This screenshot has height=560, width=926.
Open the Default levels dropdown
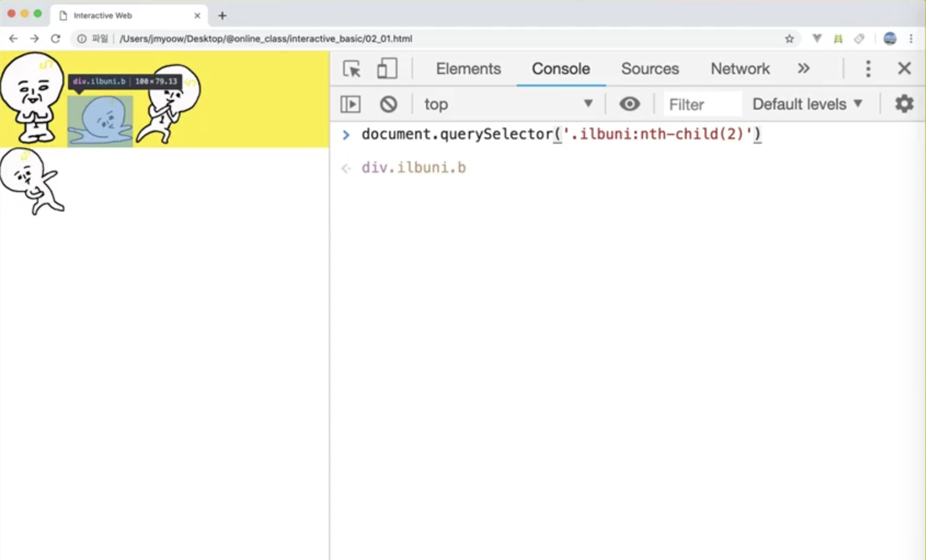click(x=808, y=104)
